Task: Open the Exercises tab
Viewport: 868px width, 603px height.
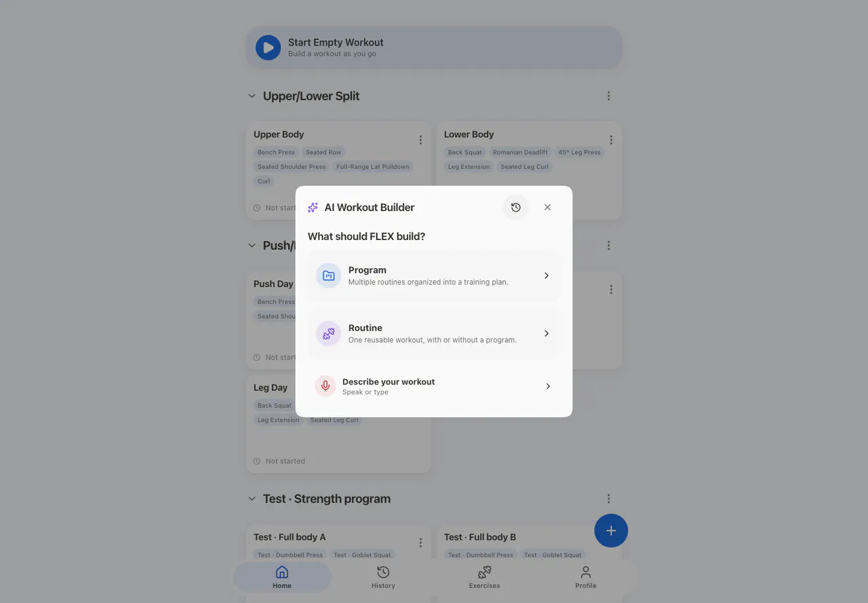Action: pos(484,577)
